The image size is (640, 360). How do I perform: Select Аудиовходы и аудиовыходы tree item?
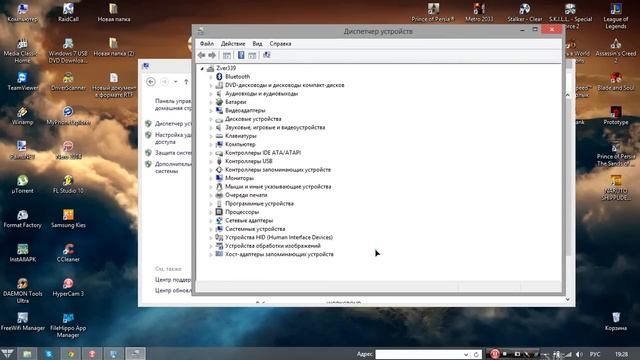point(261,94)
